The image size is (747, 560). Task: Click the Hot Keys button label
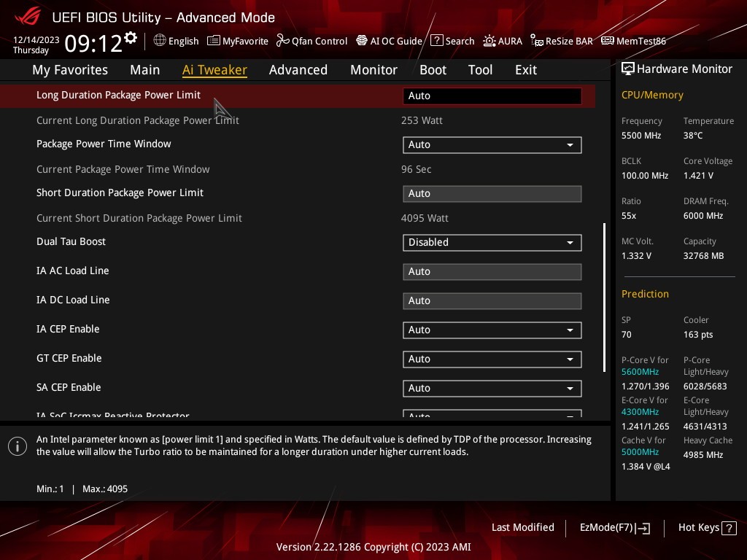tap(698, 528)
